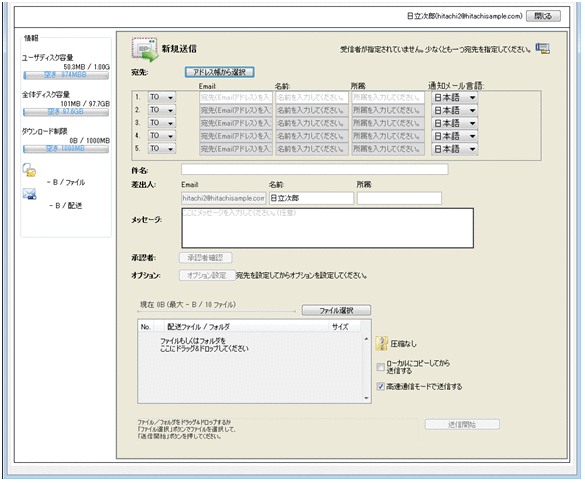Click the サイズ column header
This screenshot has width=585, height=483.
[344, 327]
